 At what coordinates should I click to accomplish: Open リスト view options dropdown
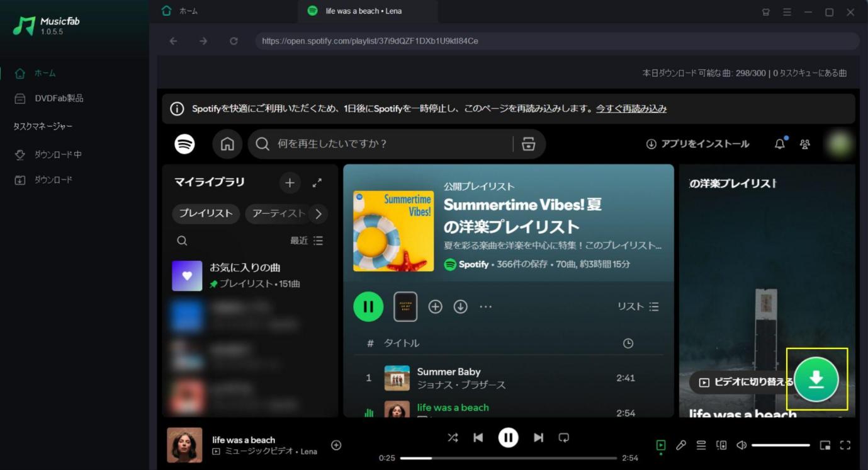(638, 307)
